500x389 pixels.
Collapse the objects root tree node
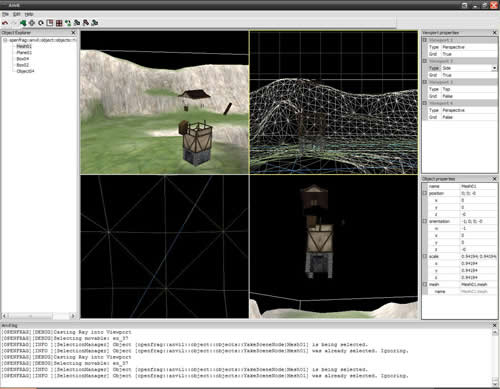coord(5,40)
